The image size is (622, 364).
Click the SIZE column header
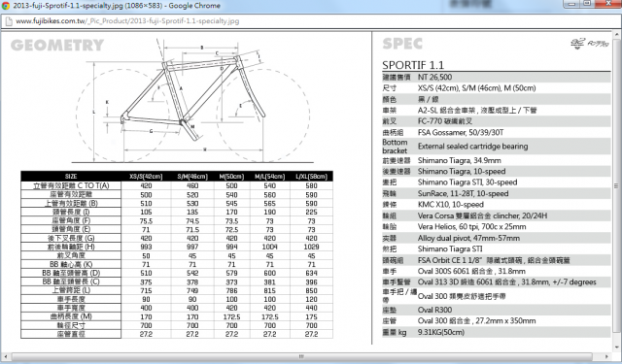coord(71,177)
